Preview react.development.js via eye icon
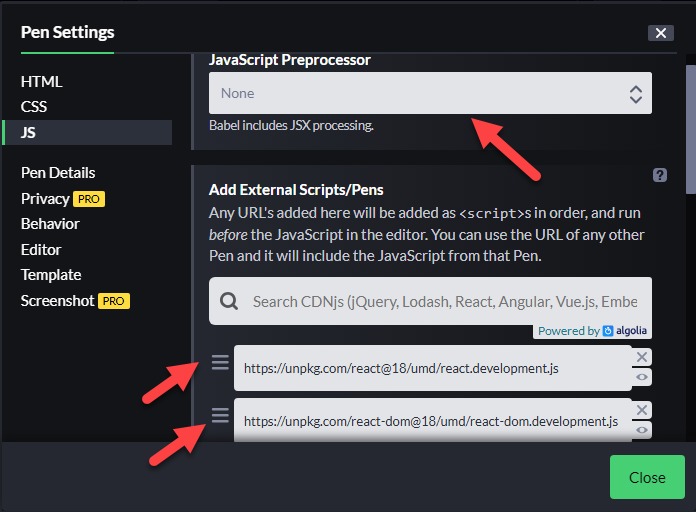696x512 pixels. (x=641, y=377)
